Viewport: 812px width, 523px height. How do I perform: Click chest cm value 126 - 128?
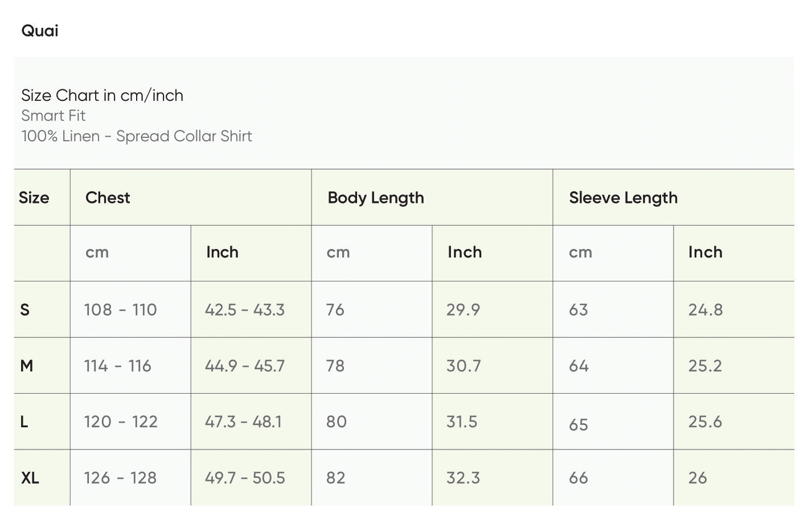(x=120, y=478)
